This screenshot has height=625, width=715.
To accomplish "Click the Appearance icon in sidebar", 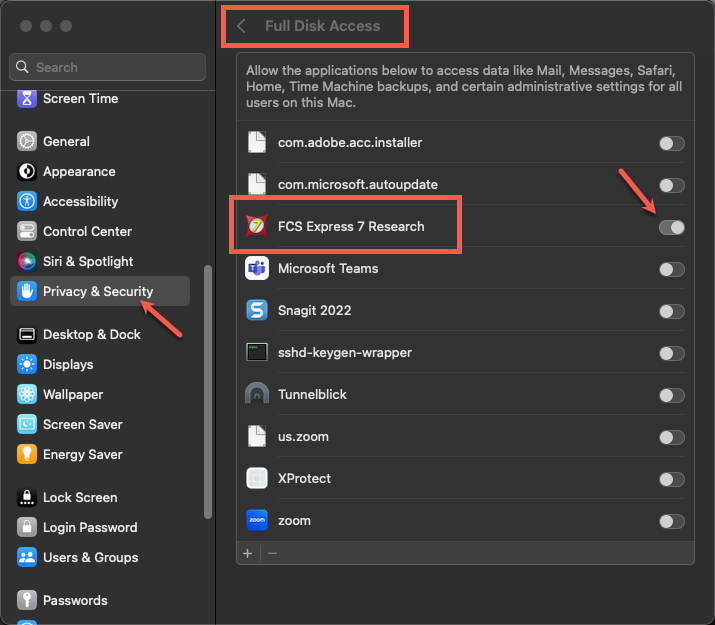I will [x=27, y=171].
